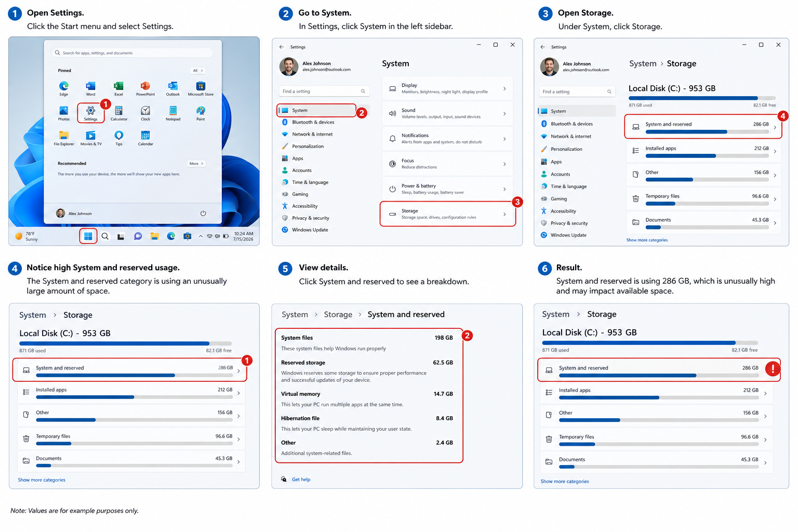Open the weather widget showing 78°F Sunny

27,236
